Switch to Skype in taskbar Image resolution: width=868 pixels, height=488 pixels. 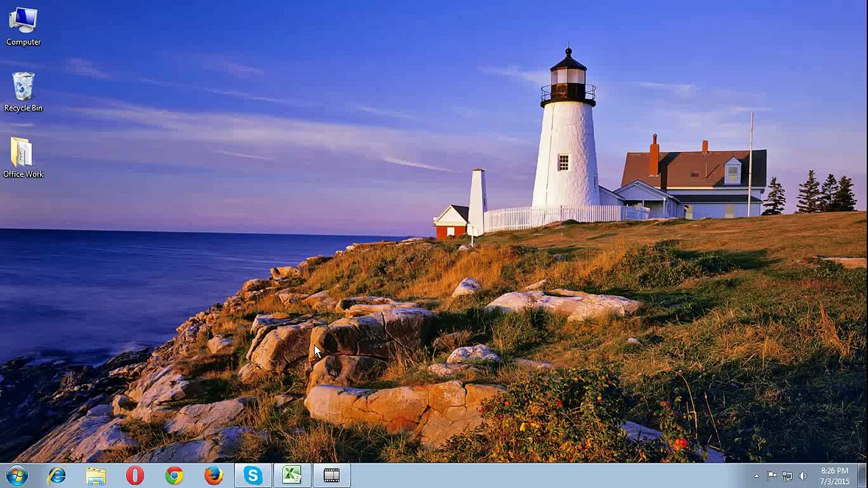(253, 476)
